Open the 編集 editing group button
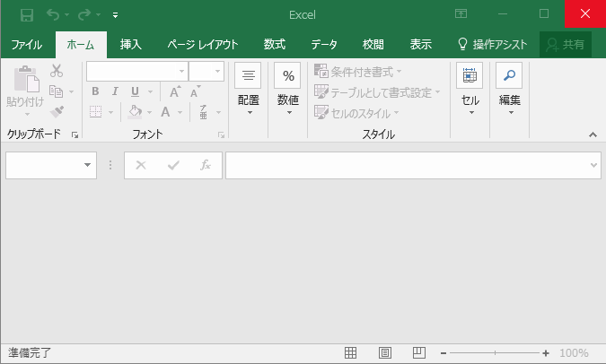 (x=509, y=89)
